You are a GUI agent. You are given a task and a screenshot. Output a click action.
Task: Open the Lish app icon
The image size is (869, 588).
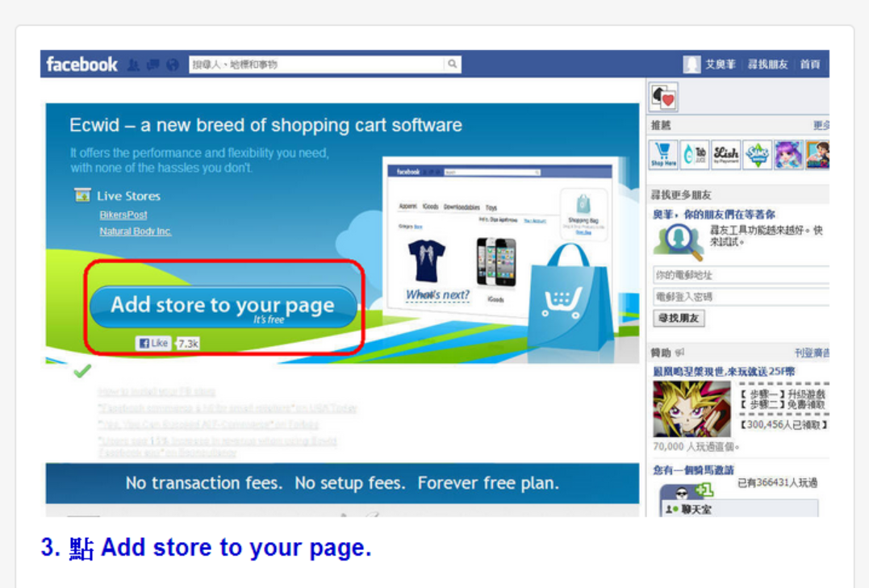(x=726, y=155)
